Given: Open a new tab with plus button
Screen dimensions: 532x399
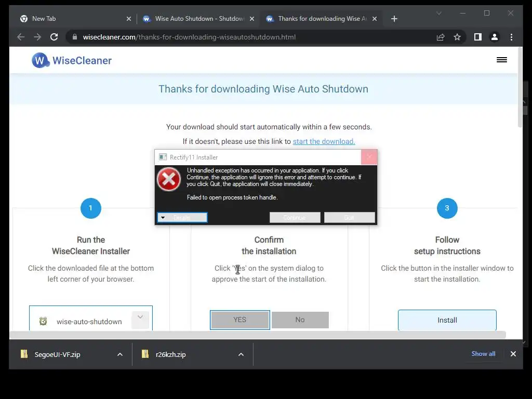Looking at the screenshot, I should point(394,19).
